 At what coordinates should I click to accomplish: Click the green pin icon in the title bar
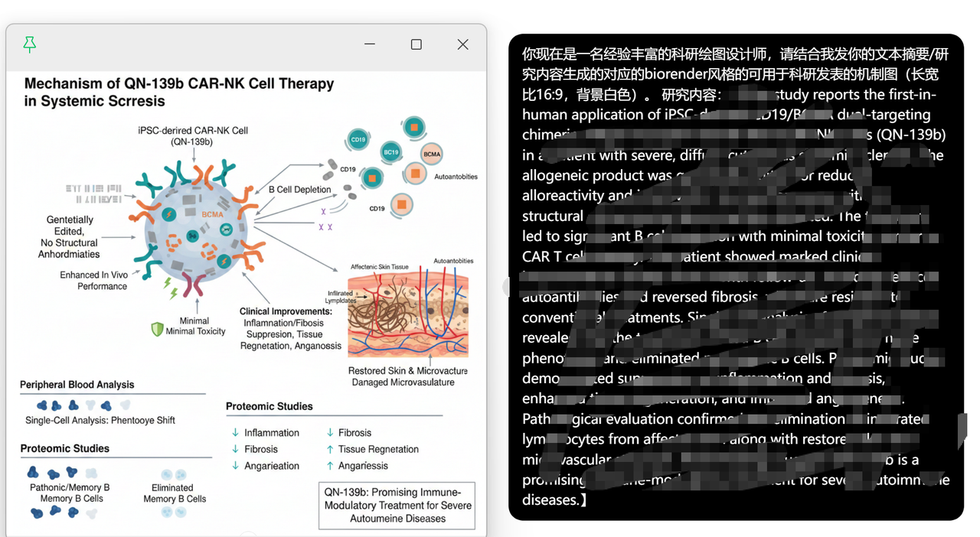(x=29, y=45)
